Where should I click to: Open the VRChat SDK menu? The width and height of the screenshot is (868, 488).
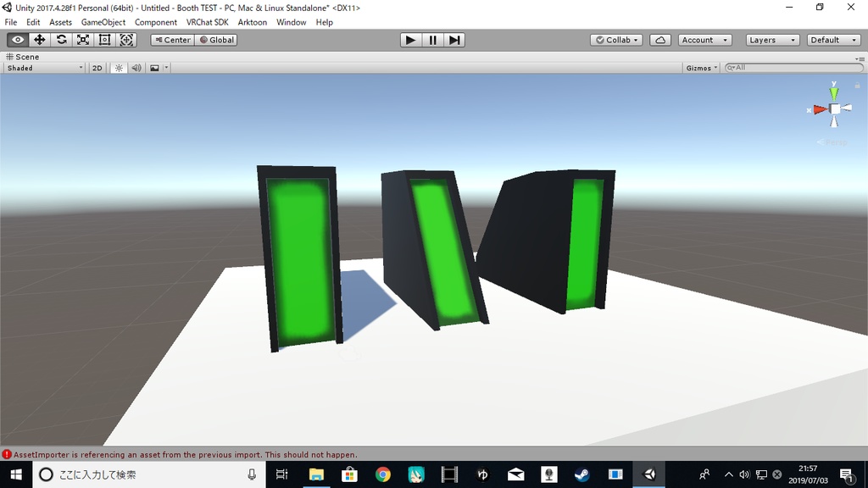[208, 22]
